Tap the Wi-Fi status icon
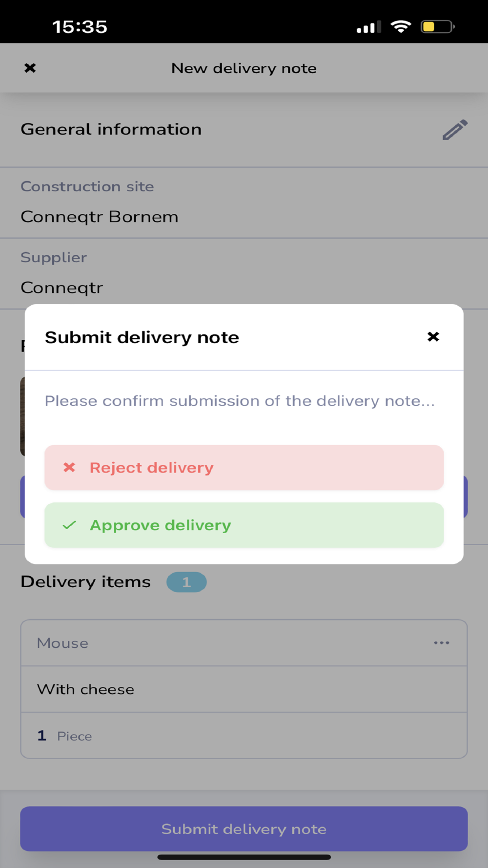Image resolution: width=488 pixels, height=868 pixels. pos(401,26)
